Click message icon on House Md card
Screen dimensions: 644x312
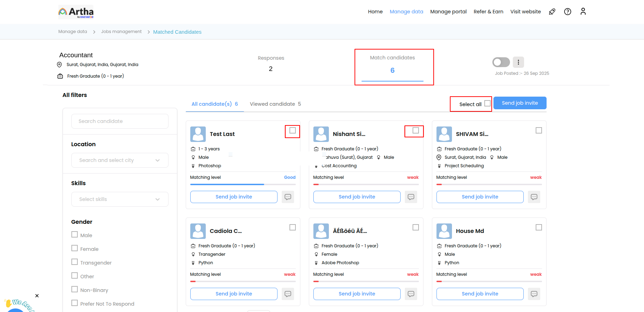[534, 294]
